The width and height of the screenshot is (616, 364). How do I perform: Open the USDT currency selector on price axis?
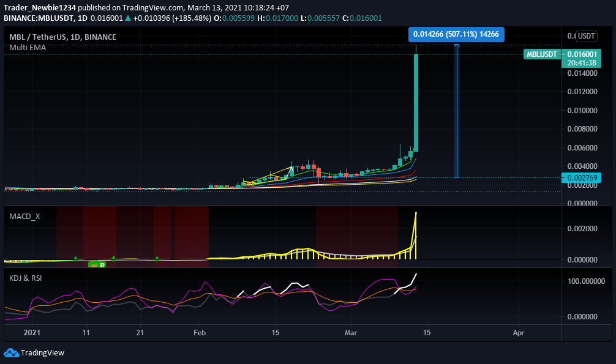[x=586, y=36]
